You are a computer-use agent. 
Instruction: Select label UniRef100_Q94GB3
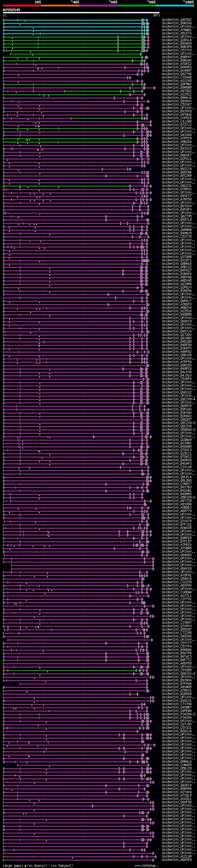177,555
